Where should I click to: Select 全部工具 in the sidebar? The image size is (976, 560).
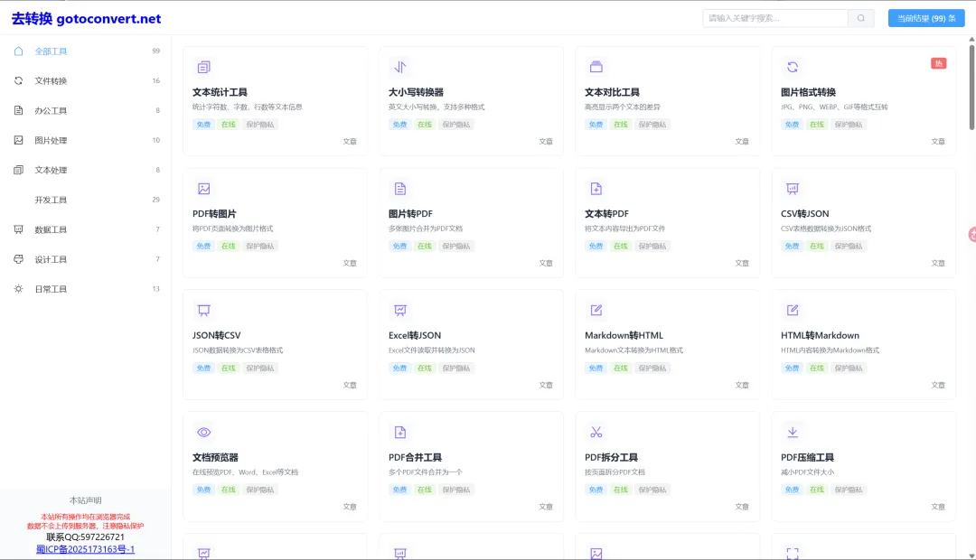[86, 51]
